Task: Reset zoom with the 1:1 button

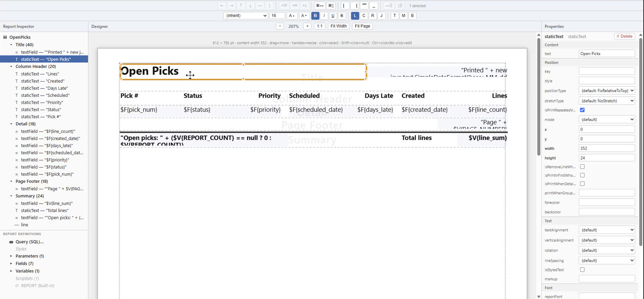Action: coord(320,26)
